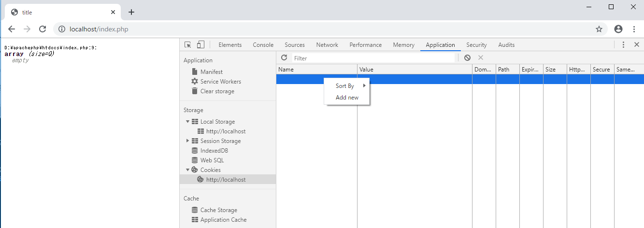The height and width of the screenshot is (228, 644).
Task: Expand the Session Storage tree node
Action: pos(187,141)
